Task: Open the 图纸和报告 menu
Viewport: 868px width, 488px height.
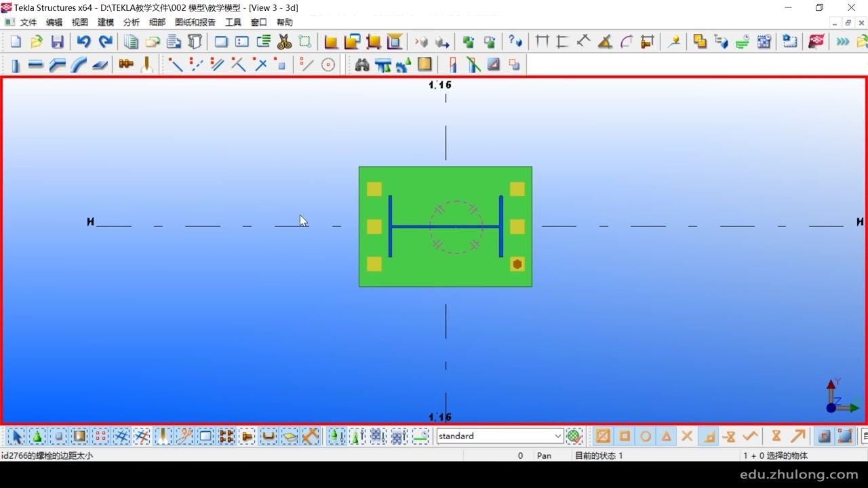Action: (x=195, y=22)
